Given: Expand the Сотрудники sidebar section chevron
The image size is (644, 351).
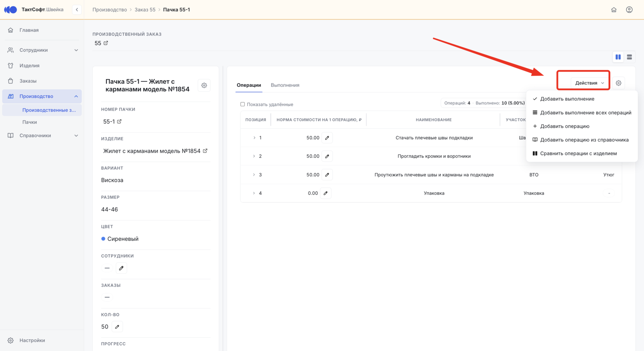Looking at the screenshot, I should (76, 50).
